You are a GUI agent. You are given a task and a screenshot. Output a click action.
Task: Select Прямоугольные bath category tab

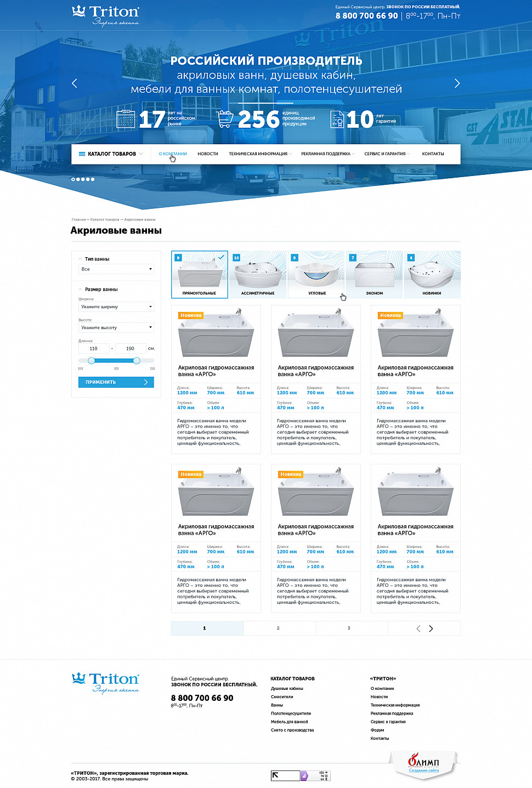click(x=200, y=275)
